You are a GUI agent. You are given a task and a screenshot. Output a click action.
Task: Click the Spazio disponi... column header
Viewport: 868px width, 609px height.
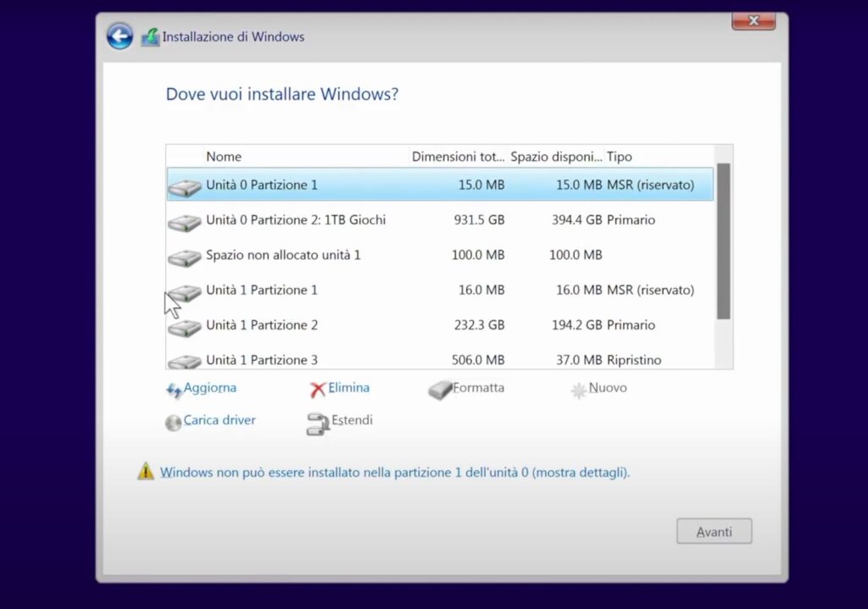pos(556,157)
